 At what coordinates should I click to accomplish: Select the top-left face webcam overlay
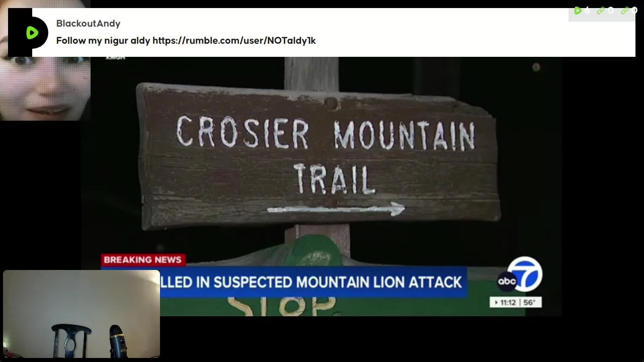pyautogui.click(x=45, y=60)
